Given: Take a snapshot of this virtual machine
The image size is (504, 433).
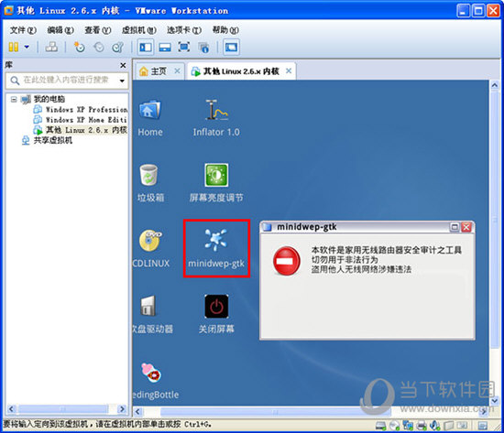Looking at the screenshot, I should (79, 48).
